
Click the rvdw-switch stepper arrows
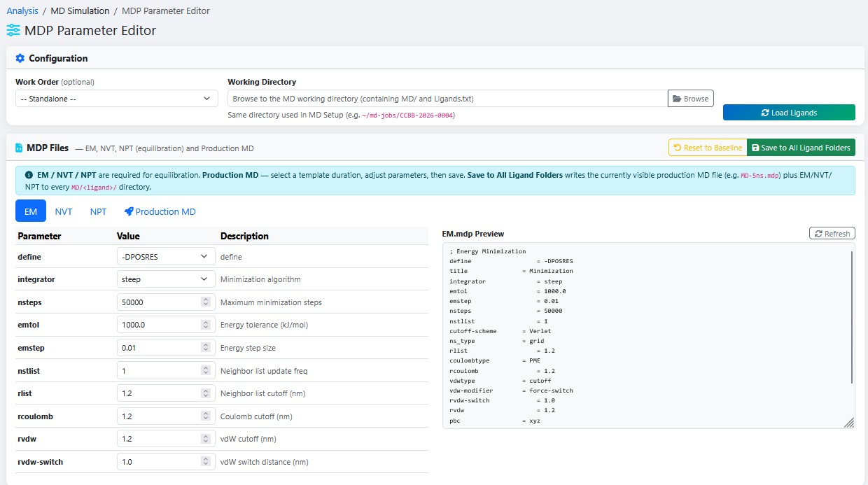pyautogui.click(x=206, y=462)
